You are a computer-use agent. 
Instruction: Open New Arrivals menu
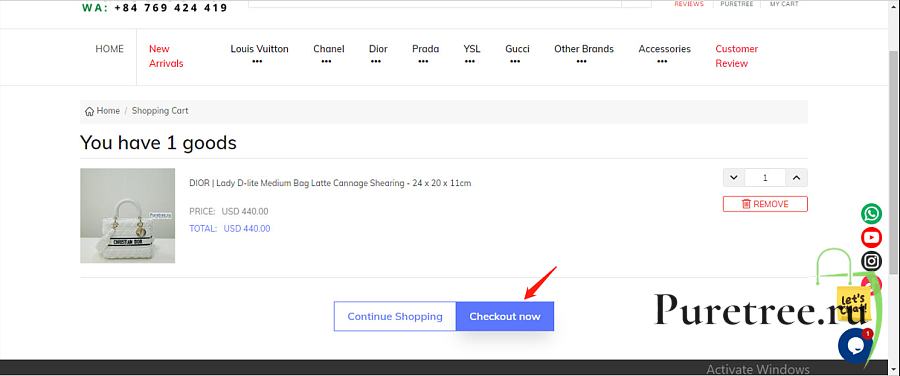(x=166, y=56)
